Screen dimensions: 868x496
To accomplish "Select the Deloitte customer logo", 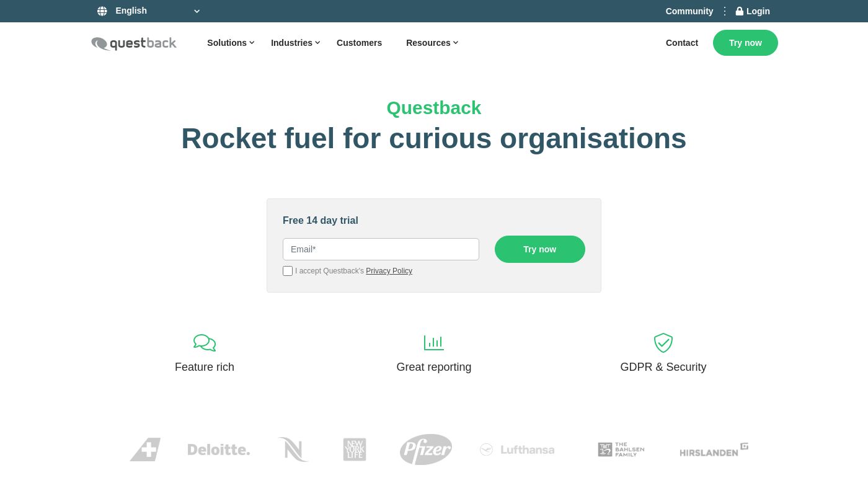I will point(218,449).
